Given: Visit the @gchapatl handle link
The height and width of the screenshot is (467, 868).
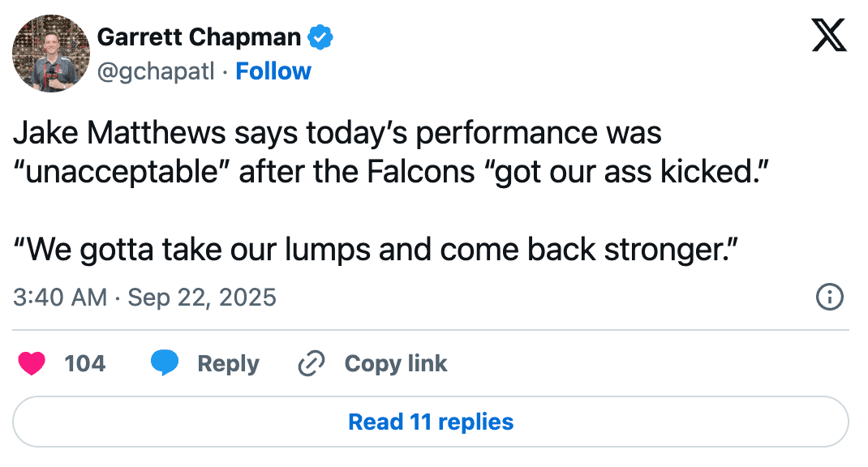Looking at the screenshot, I should (x=156, y=71).
